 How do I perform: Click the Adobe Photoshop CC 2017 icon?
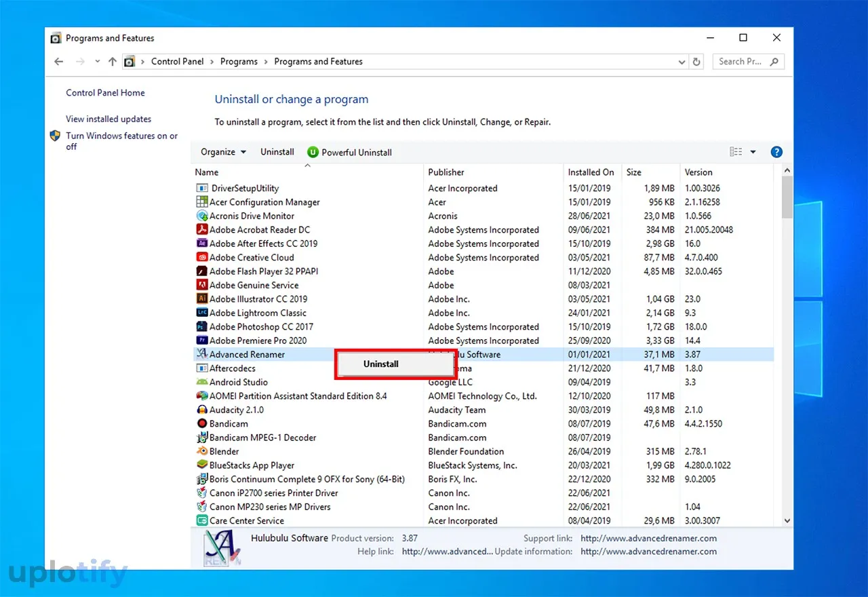(x=201, y=326)
